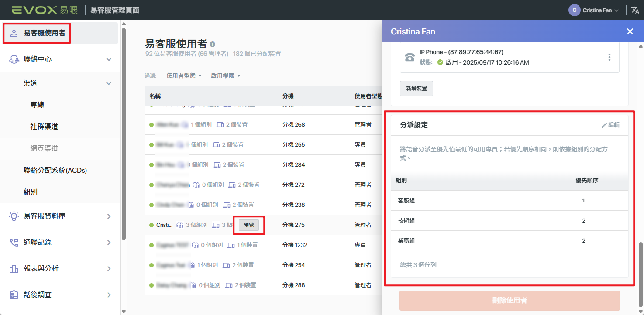Expand the 易客服資料庫 chevron
644x315 pixels.
tap(109, 216)
